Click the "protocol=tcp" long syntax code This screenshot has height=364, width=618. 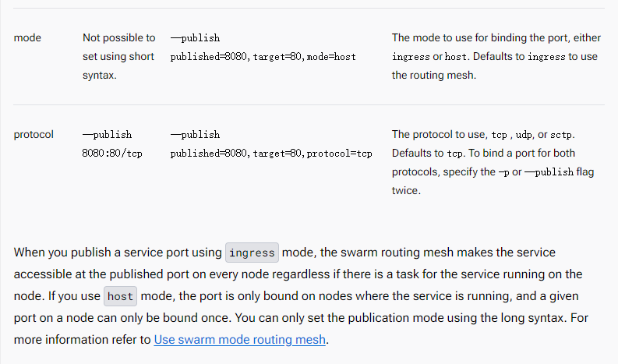pos(340,154)
